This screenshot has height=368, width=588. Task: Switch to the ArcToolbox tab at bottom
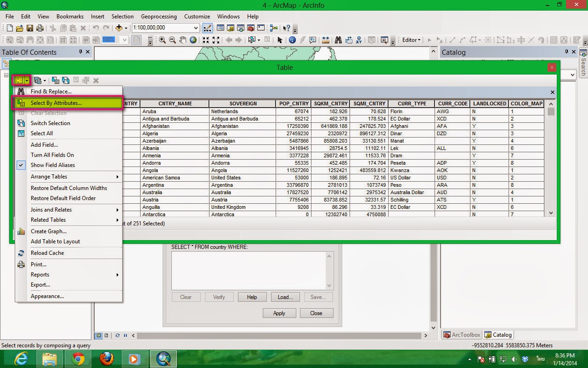pos(462,335)
